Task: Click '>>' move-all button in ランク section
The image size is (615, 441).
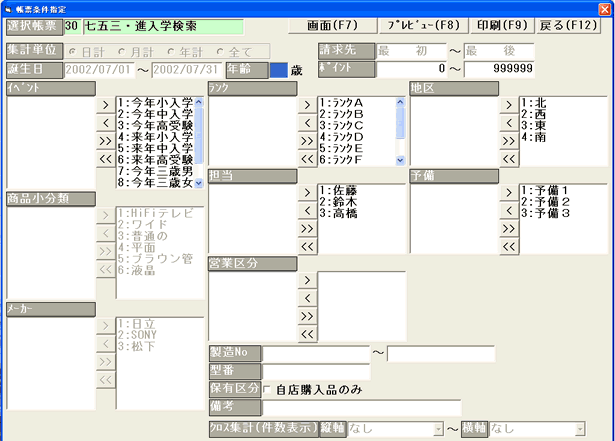Action: [x=307, y=141]
